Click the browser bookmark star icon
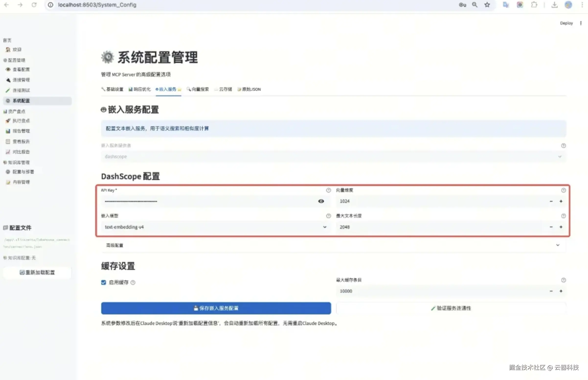 click(487, 5)
